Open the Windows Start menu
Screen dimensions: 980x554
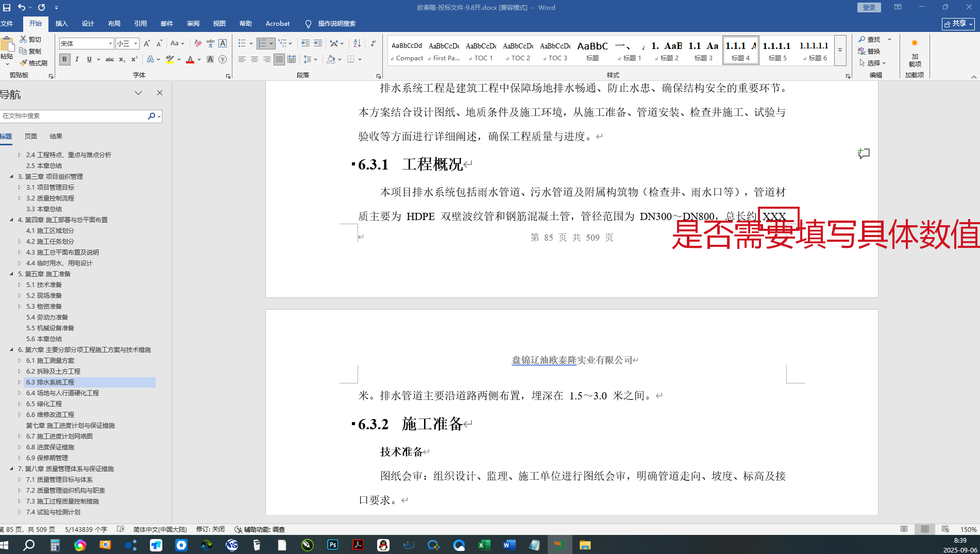(x=5, y=545)
